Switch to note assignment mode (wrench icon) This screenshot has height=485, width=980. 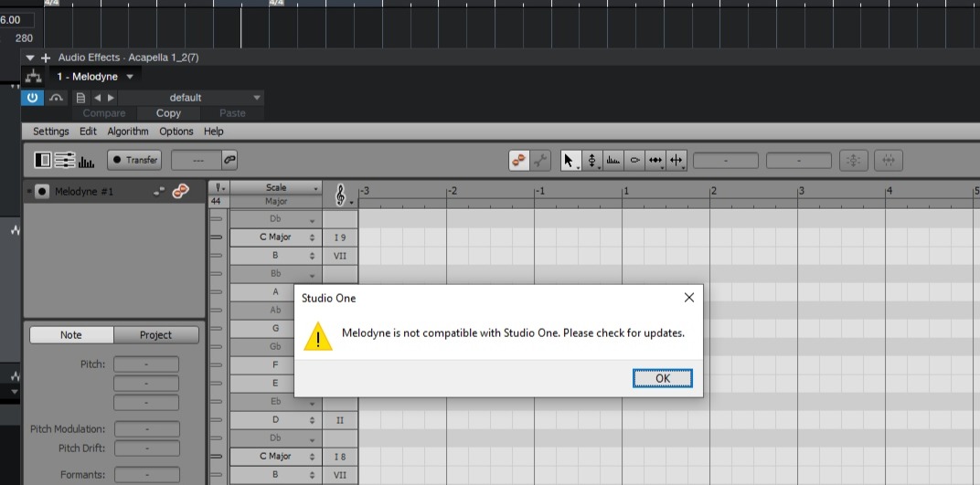540,161
